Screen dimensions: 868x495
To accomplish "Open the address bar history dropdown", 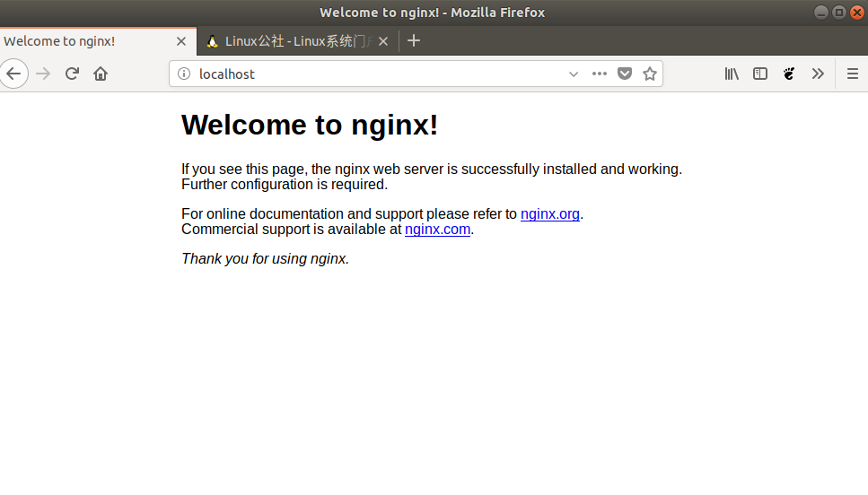I will tap(574, 74).
